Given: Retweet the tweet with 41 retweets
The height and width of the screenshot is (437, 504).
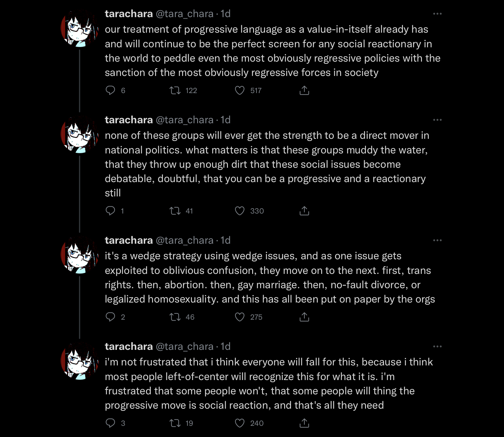Looking at the screenshot, I should pos(175,211).
